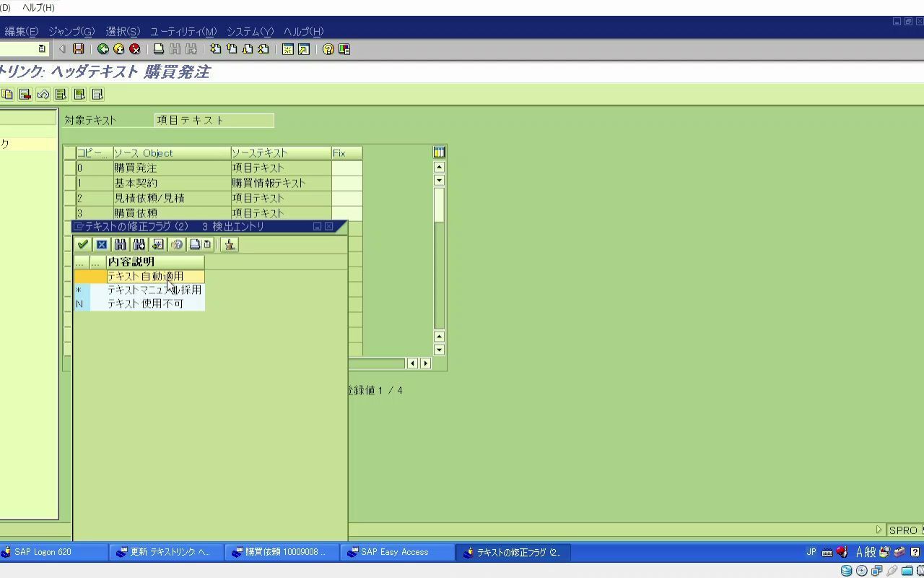Open the print options dropdown in popup
The image size is (924, 578).
208,244
